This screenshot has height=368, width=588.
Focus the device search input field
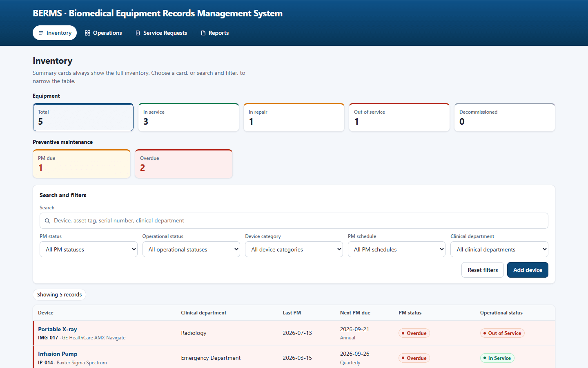click(294, 221)
